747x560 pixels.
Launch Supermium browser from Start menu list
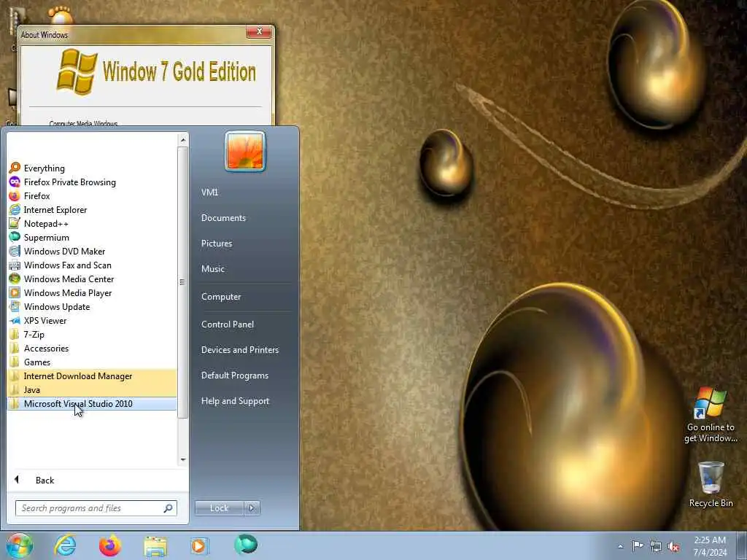[x=92, y=237]
